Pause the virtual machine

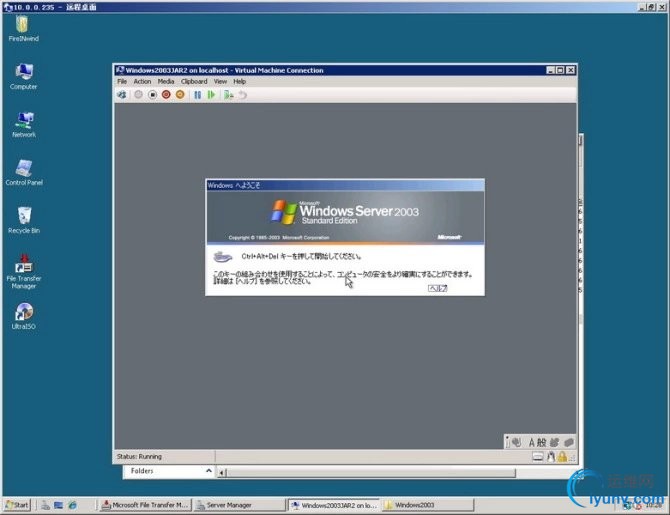[x=197, y=95]
